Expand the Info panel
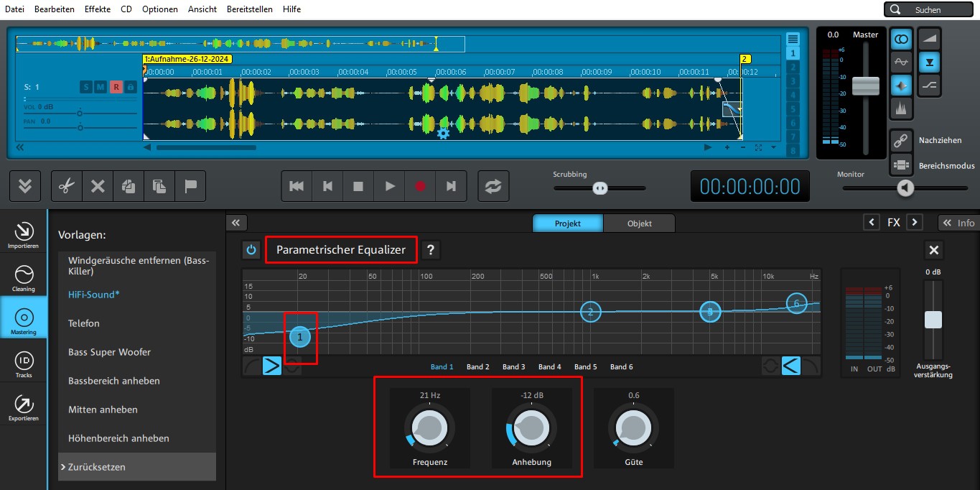Viewport: 980px width, 490px height. (x=958, y=223)
